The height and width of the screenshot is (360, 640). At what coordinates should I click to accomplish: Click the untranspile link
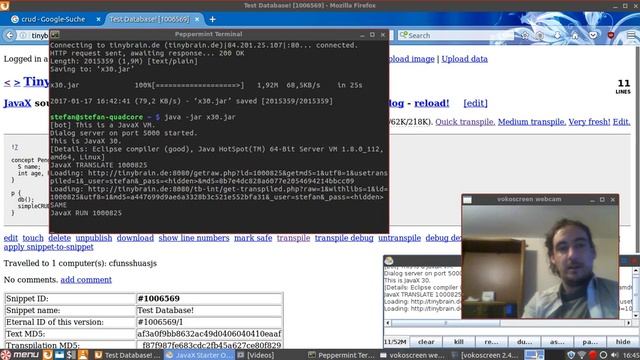(x=400, y=238)
